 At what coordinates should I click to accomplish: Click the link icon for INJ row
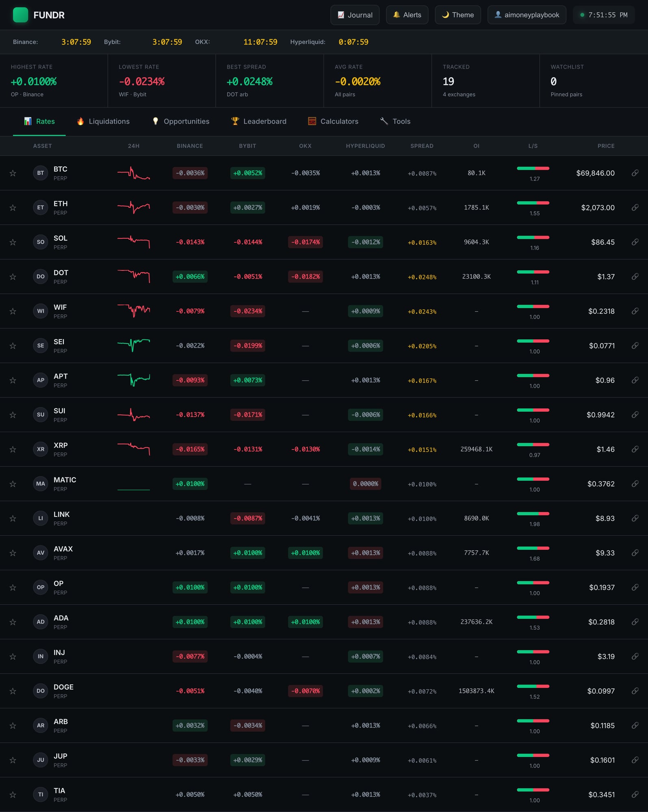[635, 656]
